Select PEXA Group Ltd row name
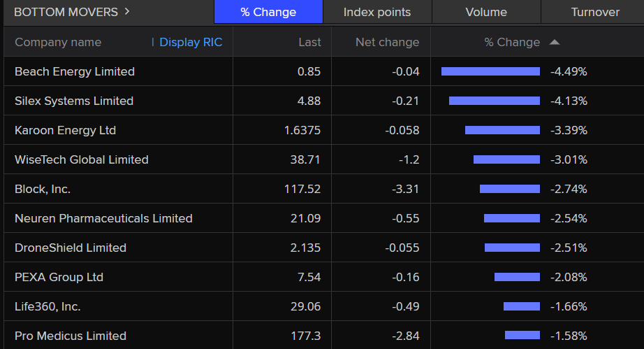 point(59,277)
